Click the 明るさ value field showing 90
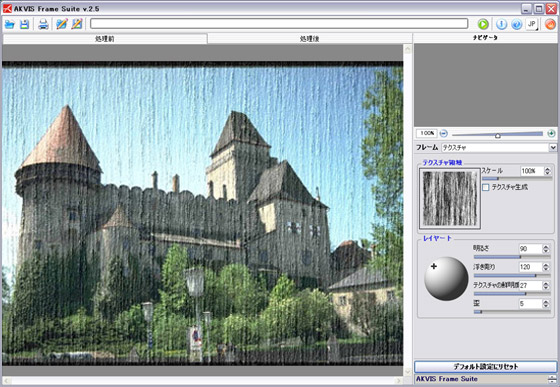Image resolution: width=560 pixels, height=387 pixels. click(531, 249)
